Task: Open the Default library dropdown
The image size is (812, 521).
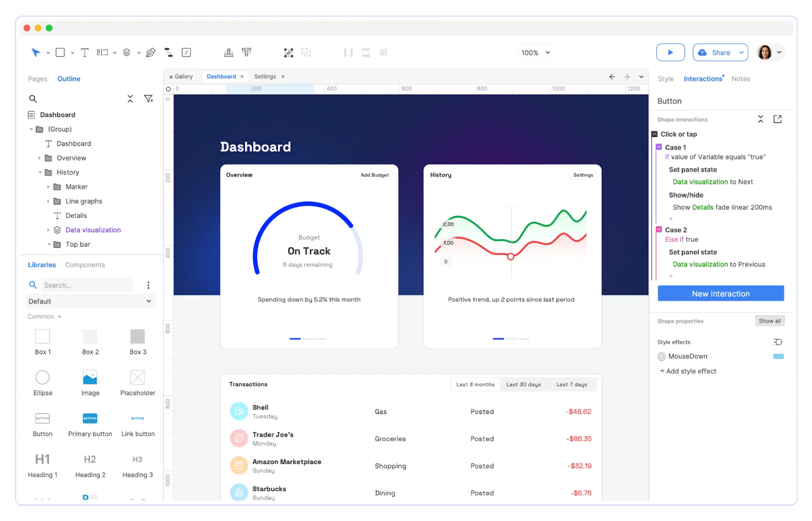Action: (90, 301)
